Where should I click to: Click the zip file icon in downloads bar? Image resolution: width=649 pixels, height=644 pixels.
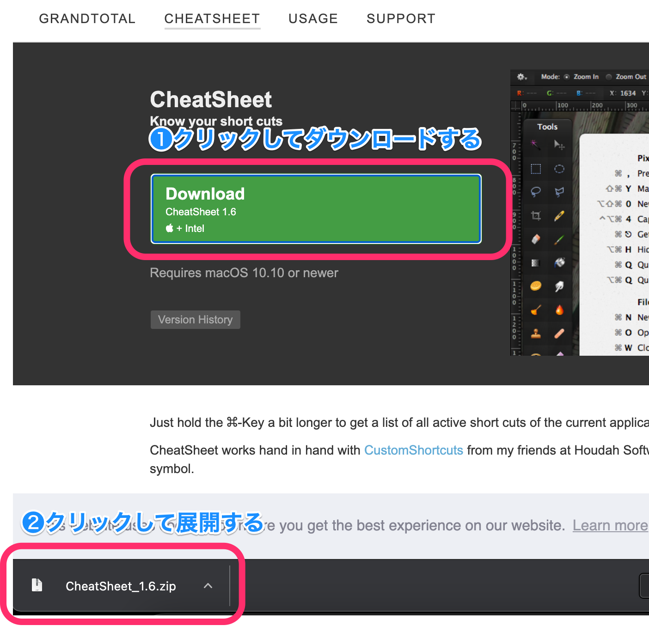pyautogui.click(x=37, y=585)
